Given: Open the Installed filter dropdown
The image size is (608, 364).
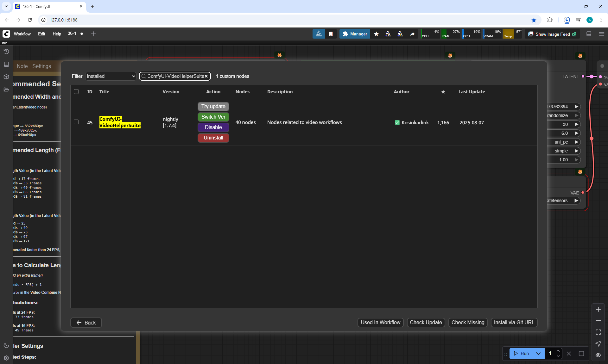Looking at the screenshot, I should 111,76.
